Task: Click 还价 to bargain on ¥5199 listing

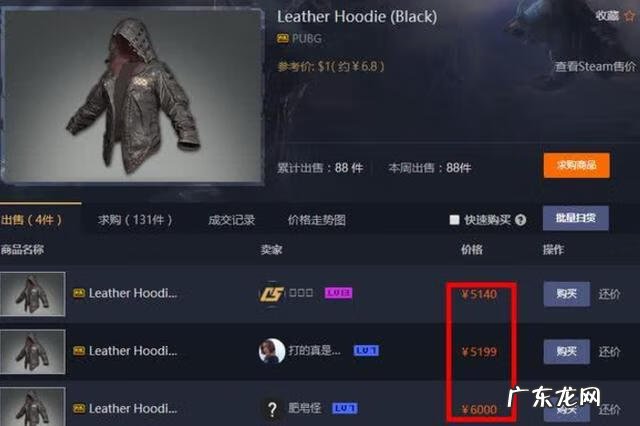Action: (x=609, y=352)
